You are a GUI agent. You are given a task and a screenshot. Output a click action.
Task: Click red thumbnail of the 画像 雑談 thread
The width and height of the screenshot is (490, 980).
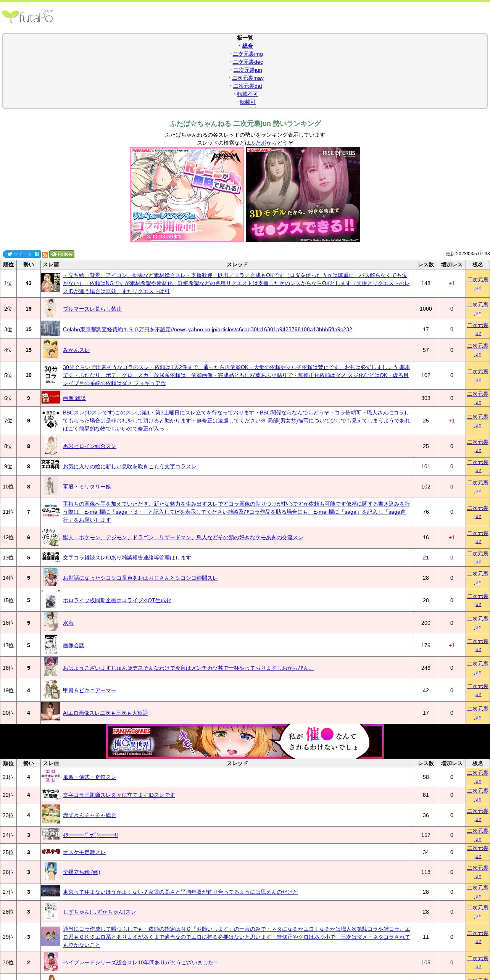point(51,398)
